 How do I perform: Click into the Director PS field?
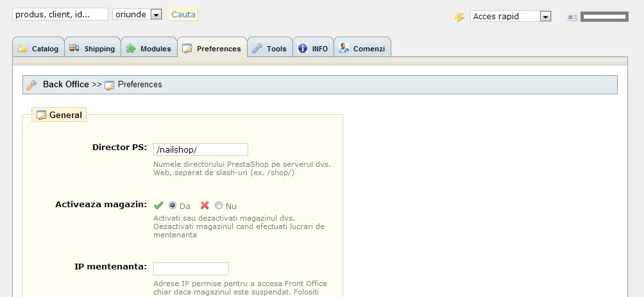[200, 149]
